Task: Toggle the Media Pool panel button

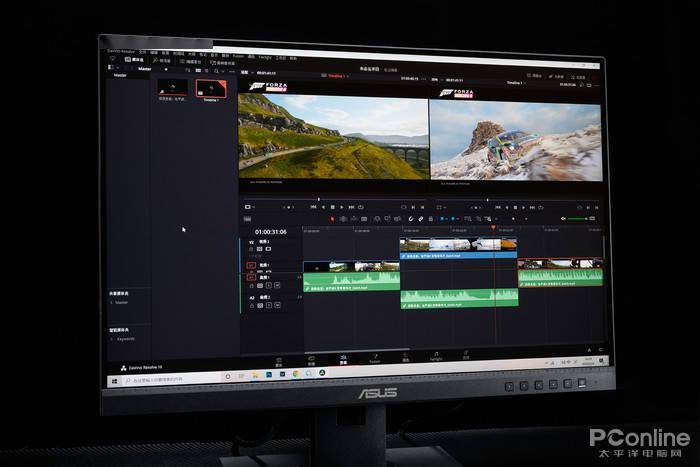Action: pyautogui.click(x=134, y=59)
